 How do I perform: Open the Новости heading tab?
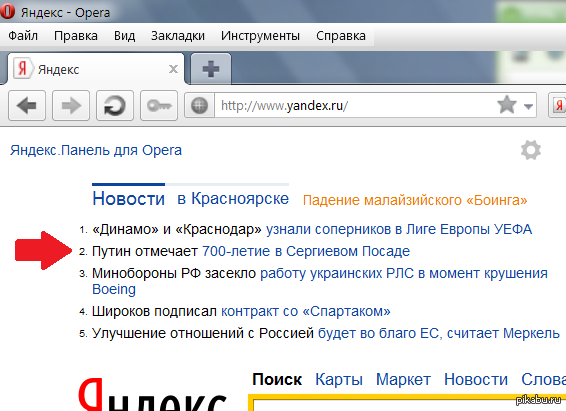129,198
